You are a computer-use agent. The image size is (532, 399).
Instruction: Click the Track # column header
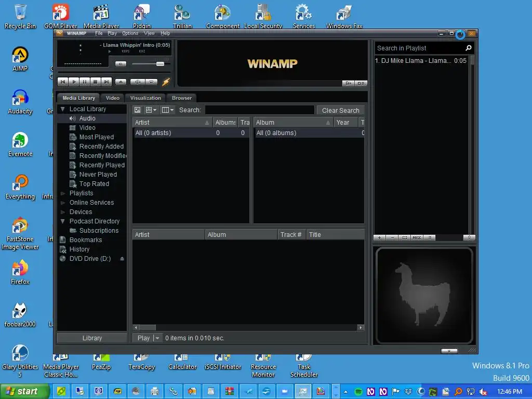pyautogui.click(x=291, y=235)
